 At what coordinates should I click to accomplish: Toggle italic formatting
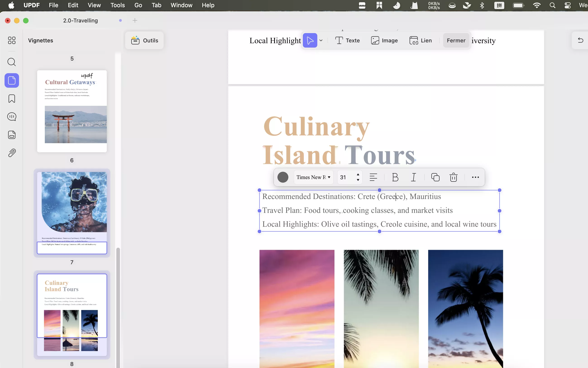[414, 177]
